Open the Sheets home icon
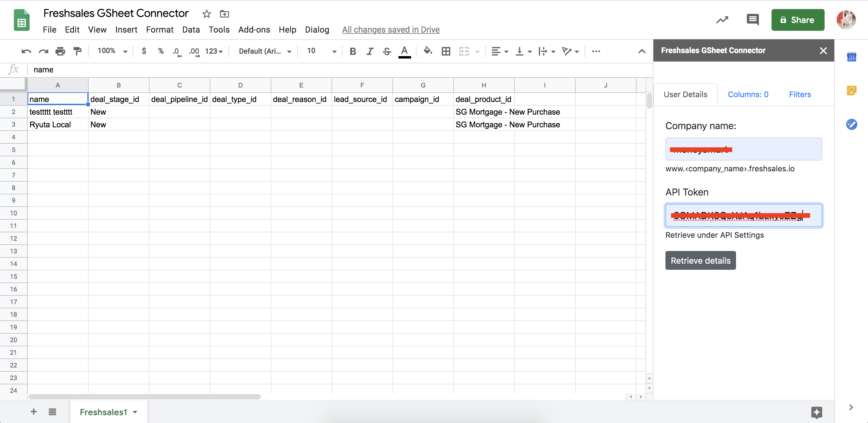Viewport: 868px width, 423px height. point(22,20)
